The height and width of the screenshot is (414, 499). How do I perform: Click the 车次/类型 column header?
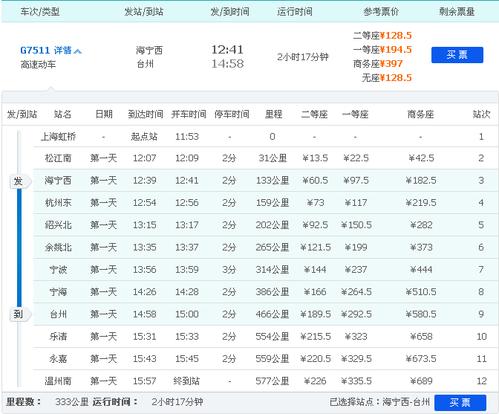click(40, 12)
